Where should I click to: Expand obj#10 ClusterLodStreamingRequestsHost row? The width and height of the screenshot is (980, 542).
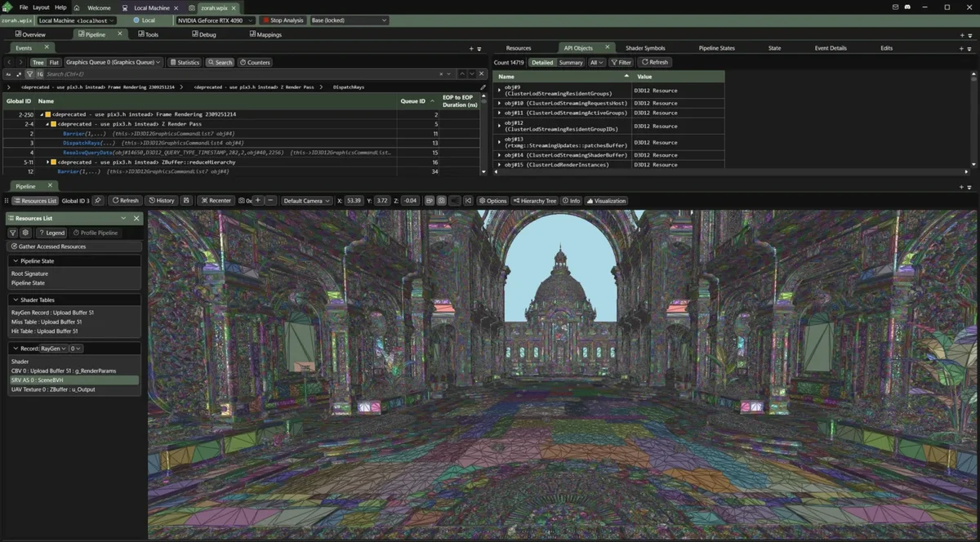[x=499, y=104]
